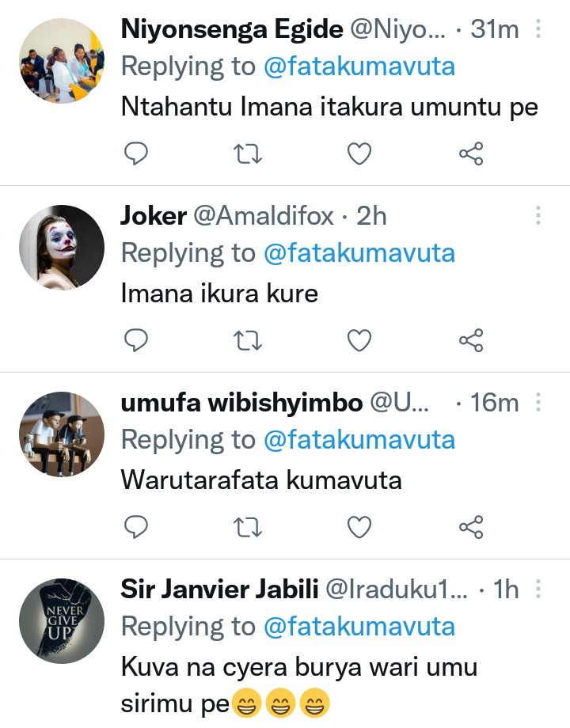Retweet Niyonsenga Egide's reply
Image resolution: width=570 pixels, height=728 pixels.
point(249,154)
